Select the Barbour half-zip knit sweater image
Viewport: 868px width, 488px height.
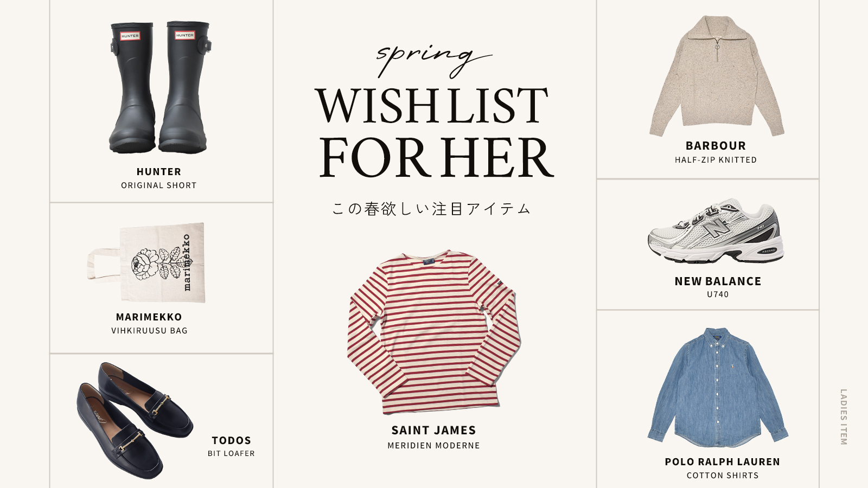(717, 76)
